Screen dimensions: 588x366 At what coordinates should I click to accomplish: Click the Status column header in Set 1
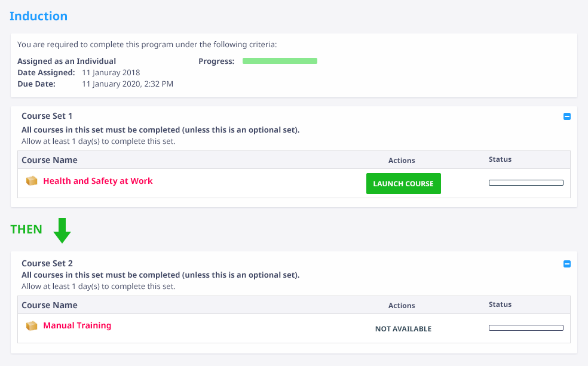pyautogui.click(x=500, y=159)
